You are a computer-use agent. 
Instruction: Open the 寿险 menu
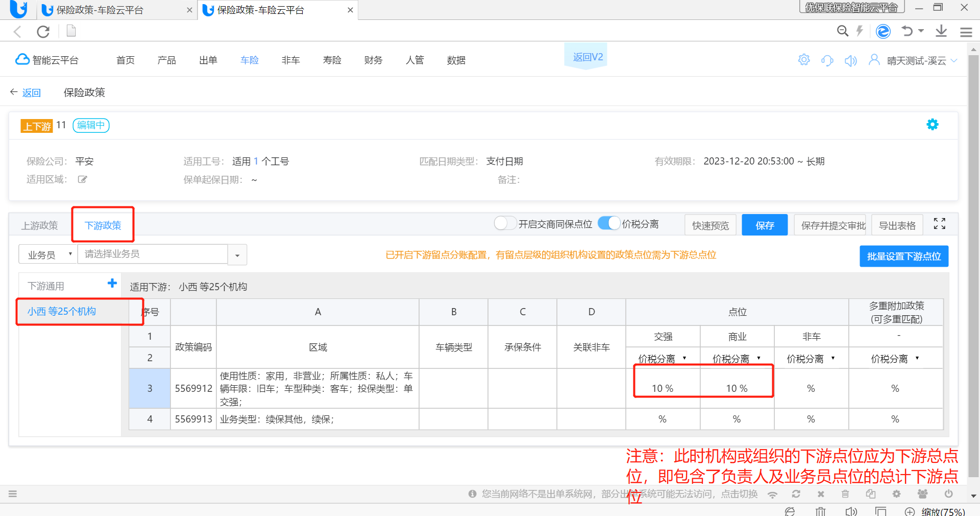pyautogui.click(x=332, y=60)
